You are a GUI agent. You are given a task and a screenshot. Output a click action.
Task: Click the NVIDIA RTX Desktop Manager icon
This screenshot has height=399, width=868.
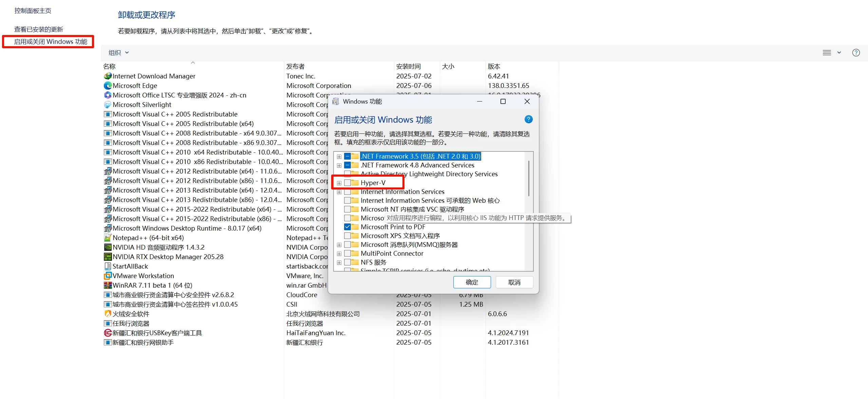click(108, 257)
